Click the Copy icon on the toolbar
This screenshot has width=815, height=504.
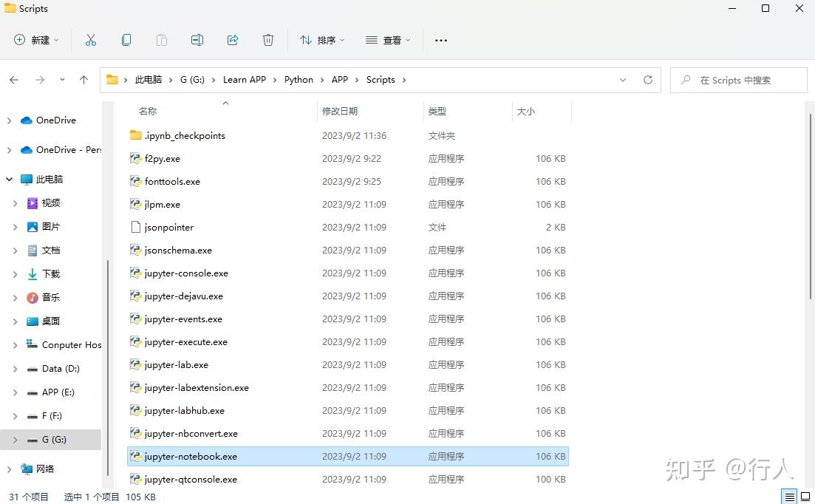click(126, 40)
